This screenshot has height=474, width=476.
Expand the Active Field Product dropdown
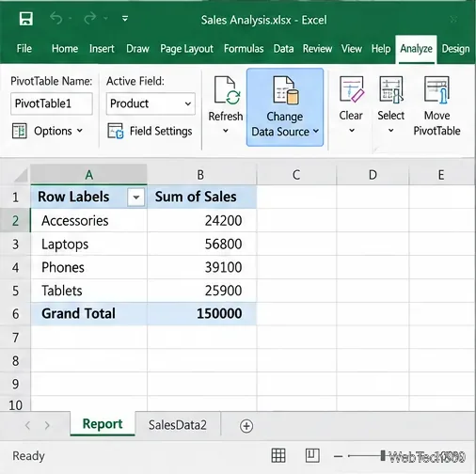188,103
